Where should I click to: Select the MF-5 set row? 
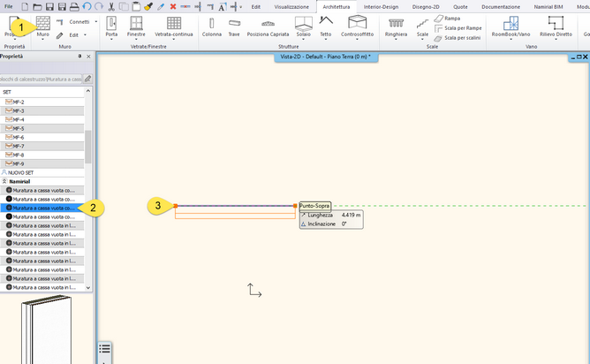pyautogui.click(x=42, y=128)
